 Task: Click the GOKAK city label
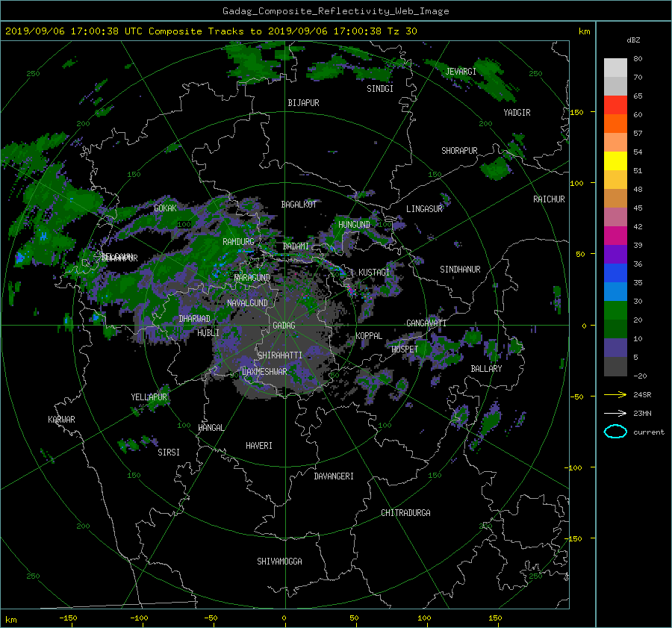click(166, 208)
